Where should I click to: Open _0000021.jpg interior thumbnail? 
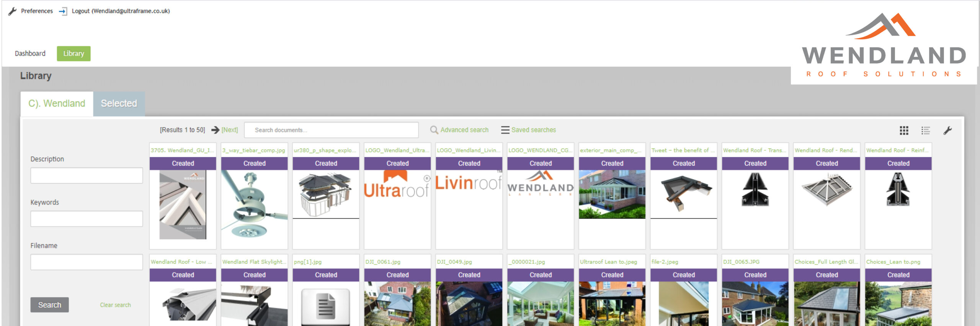pos(541,304)
